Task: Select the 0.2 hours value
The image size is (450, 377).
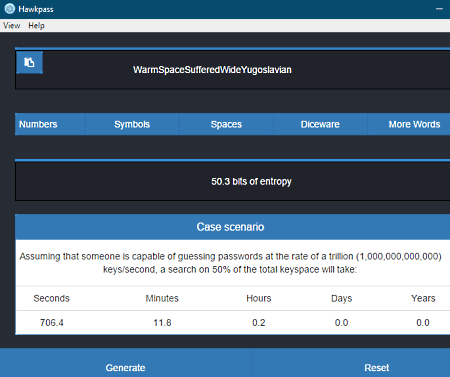Action: tap(259, 323)
